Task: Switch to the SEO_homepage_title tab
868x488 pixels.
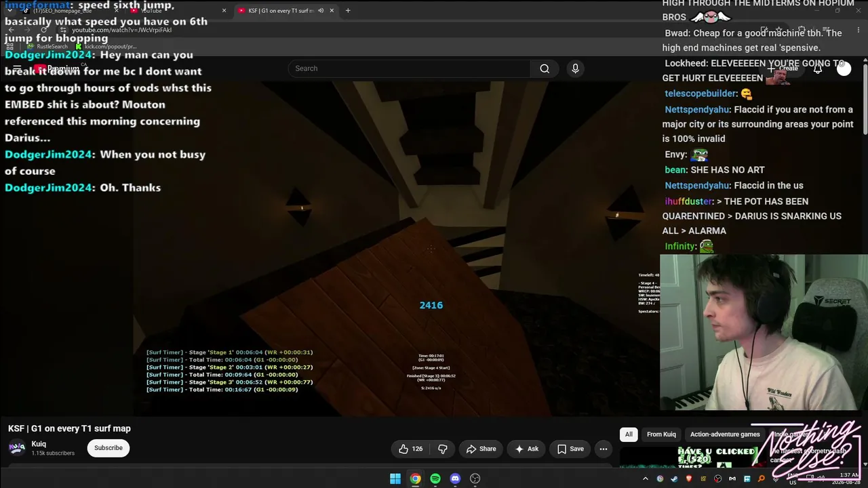Action: [70, 11]
